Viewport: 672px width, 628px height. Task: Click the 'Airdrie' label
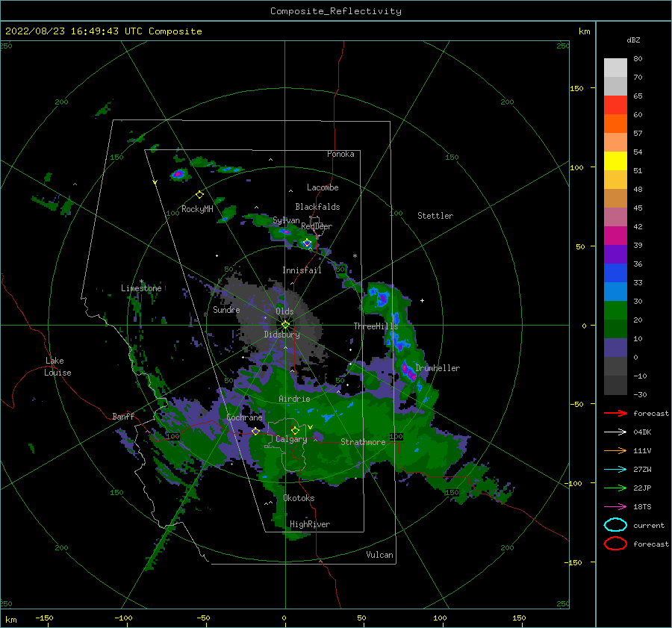coord(294,399)
